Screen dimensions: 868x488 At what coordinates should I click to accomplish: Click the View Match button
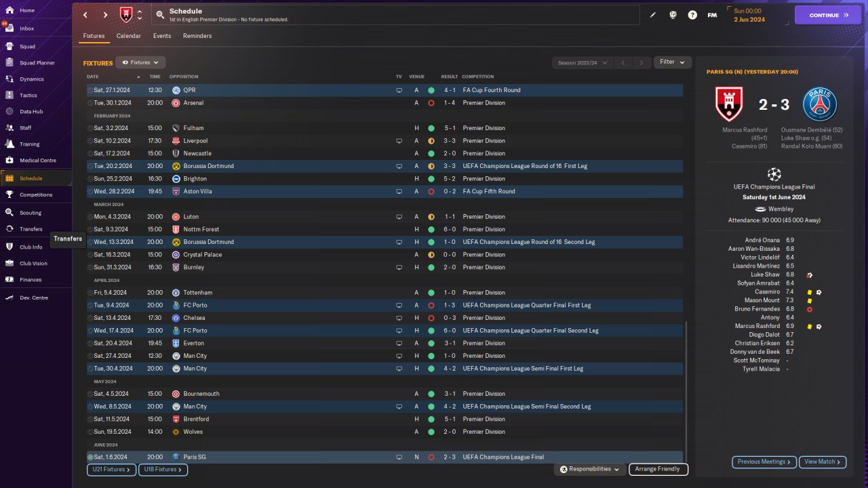[823, 462]
